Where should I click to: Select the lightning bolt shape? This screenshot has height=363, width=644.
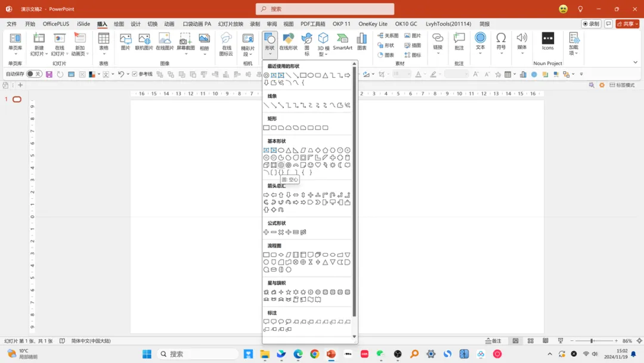click(x=326, y=165)
